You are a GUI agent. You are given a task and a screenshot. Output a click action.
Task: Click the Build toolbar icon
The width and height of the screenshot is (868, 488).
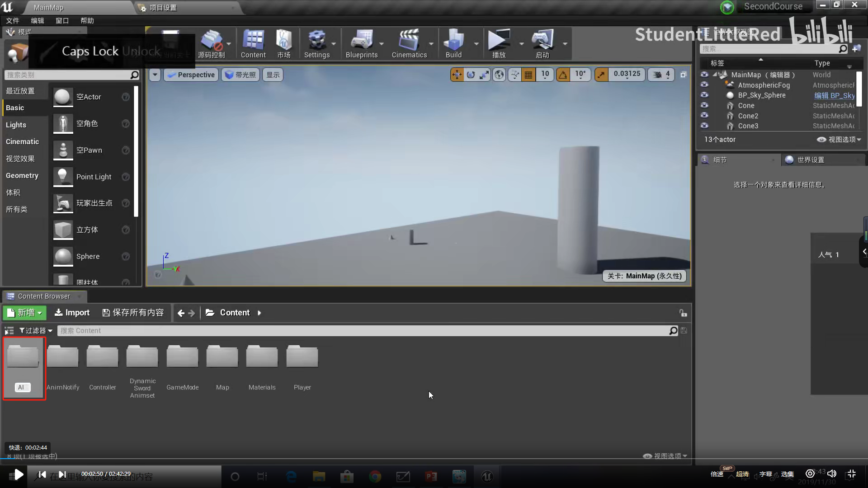pyautogui.click(x=453, y=43)
